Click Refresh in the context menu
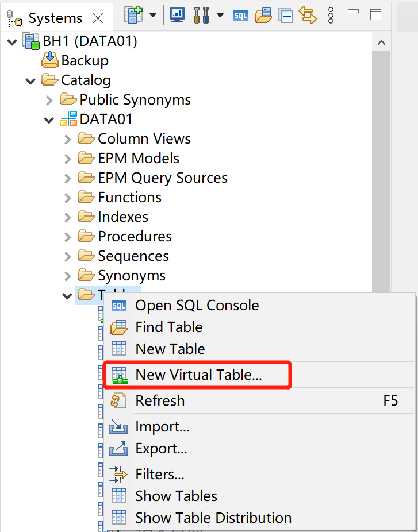The width and height of the screenshot is (418, 532). point(160,400)
